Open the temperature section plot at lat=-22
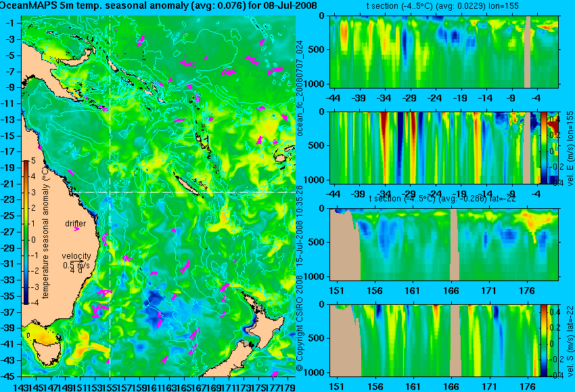The image size is (575, 392). (444, 245)
